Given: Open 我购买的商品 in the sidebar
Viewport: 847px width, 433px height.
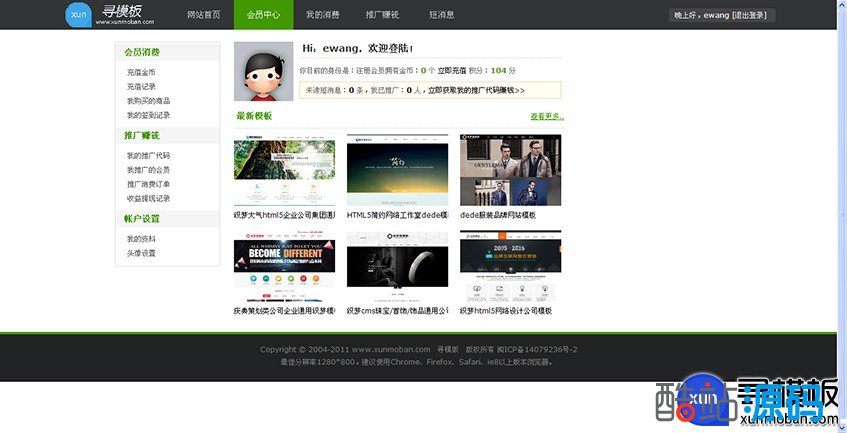Looking at the screenshot, I should pos(148,101).
